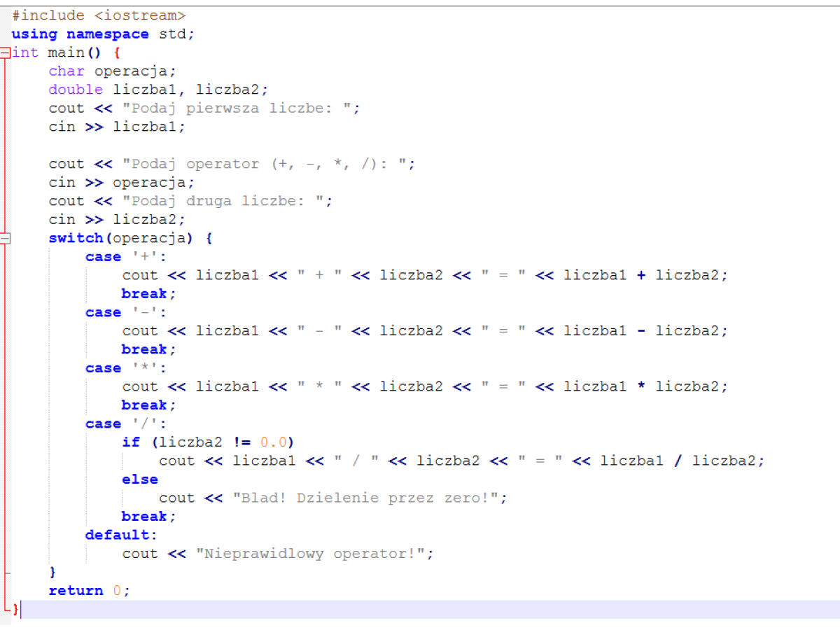Viewport: 840px width, 630px height.
Task: Collapse the switch block fold marker
Action: pos(5,239)
